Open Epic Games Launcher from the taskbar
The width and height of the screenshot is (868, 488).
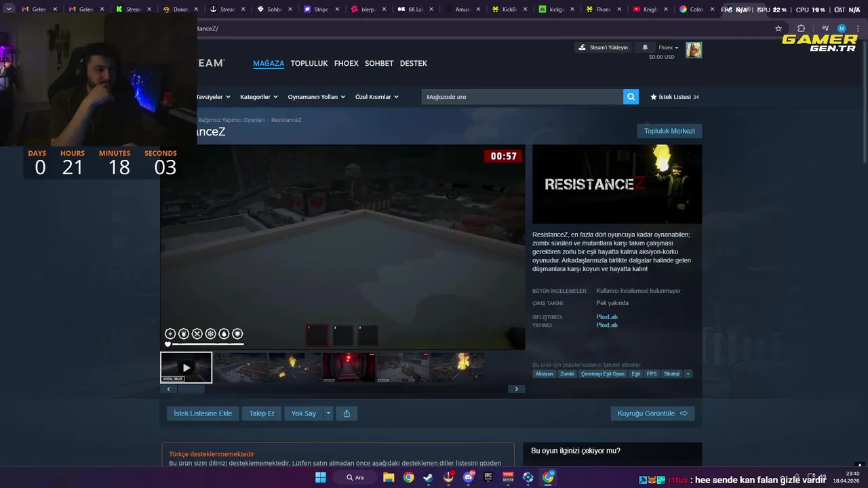tap(488, 477)
